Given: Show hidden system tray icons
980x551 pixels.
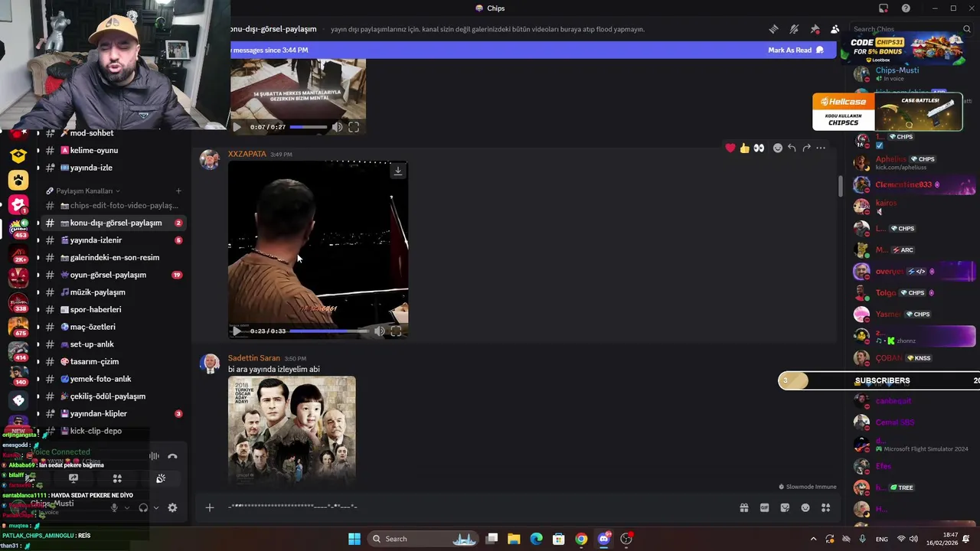Looking at the screenshot, I should pyautogui.click(x=813, y=539).
